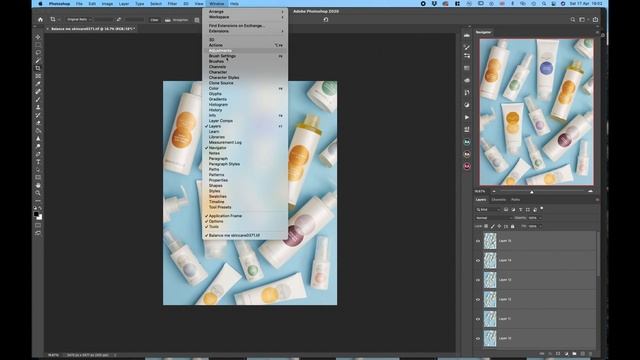Switch to the Paths tab

(516, 200)
